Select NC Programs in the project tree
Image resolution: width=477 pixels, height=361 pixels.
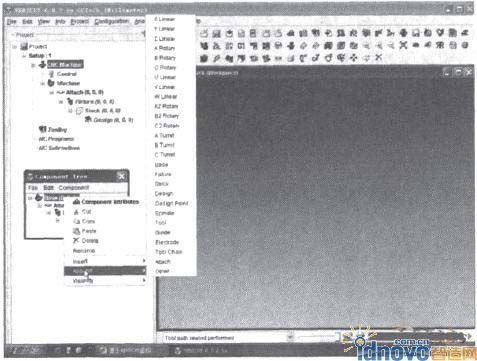pos(56,139)
